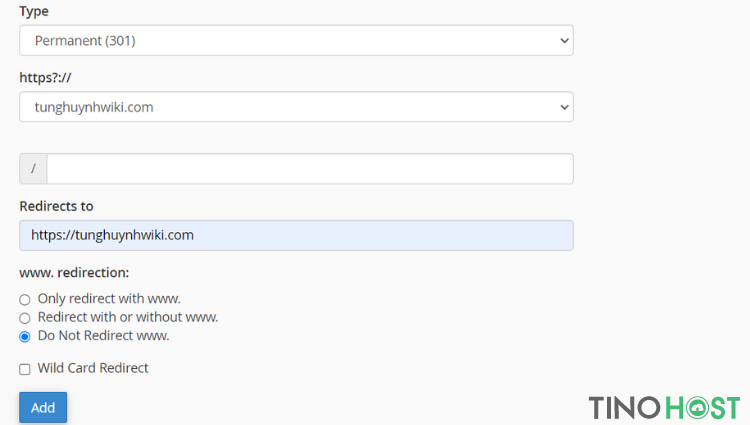
Task: Click the Wild Card Redirect label text
Action: click(x=93, y=368)
